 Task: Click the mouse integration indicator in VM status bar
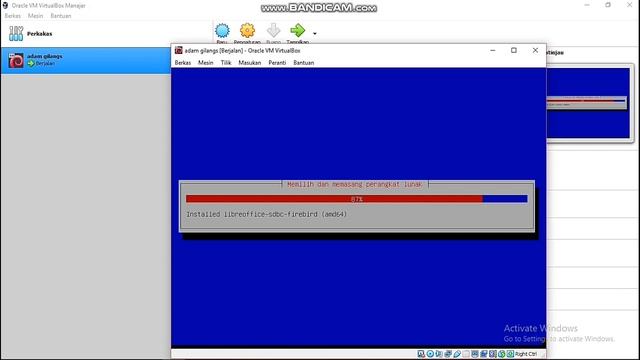(x=502, y=354)
